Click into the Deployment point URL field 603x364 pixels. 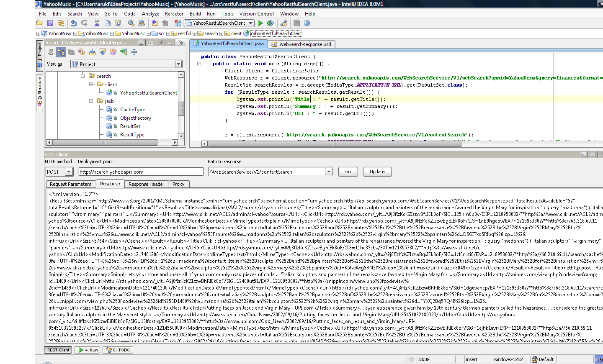coord(141,172)
